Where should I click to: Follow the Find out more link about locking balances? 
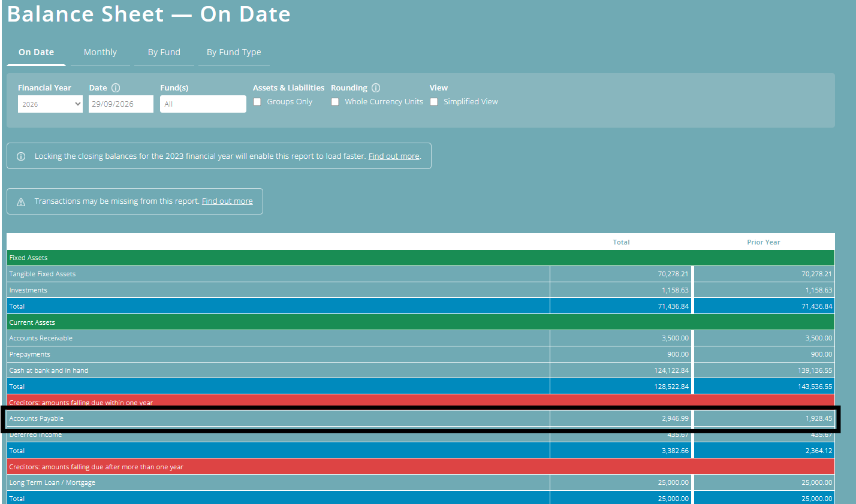click(394, 156)
